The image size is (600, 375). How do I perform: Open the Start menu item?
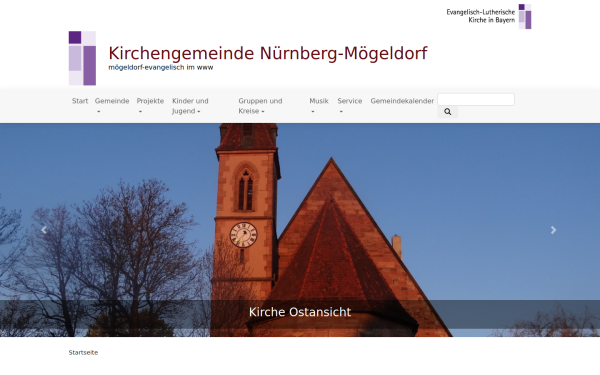(80, 101)
